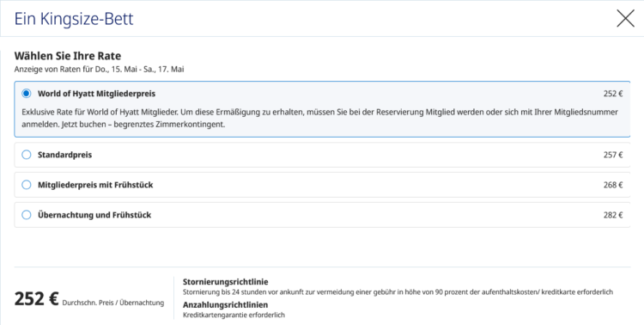644x325 pixels.
Task: Click the 268 € price value
Action: click(613, 185)
